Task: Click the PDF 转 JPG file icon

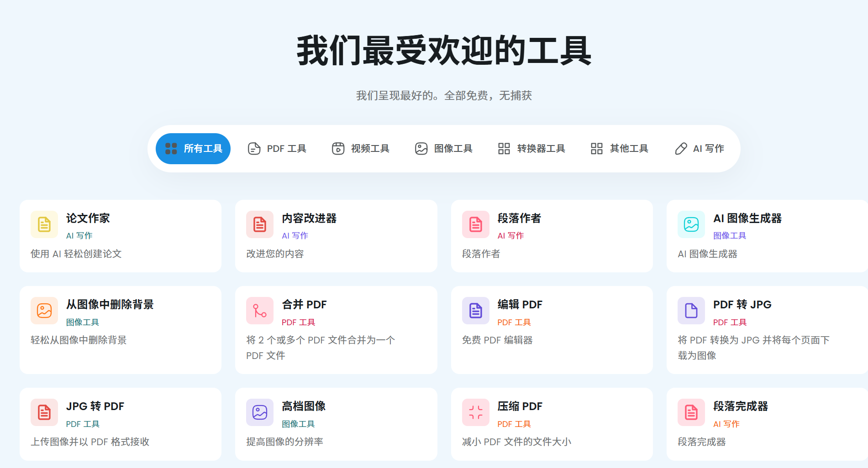Action: point(691,311)
